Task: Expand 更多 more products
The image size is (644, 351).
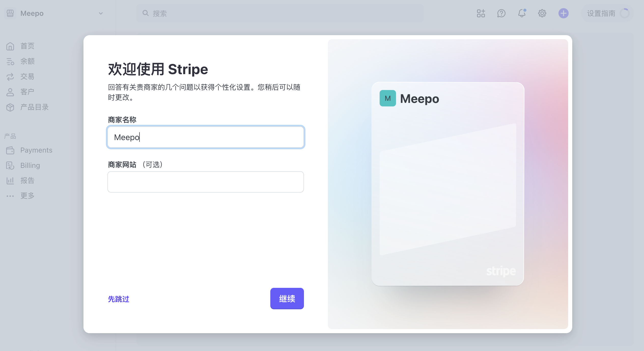Action: pos(27,196)
